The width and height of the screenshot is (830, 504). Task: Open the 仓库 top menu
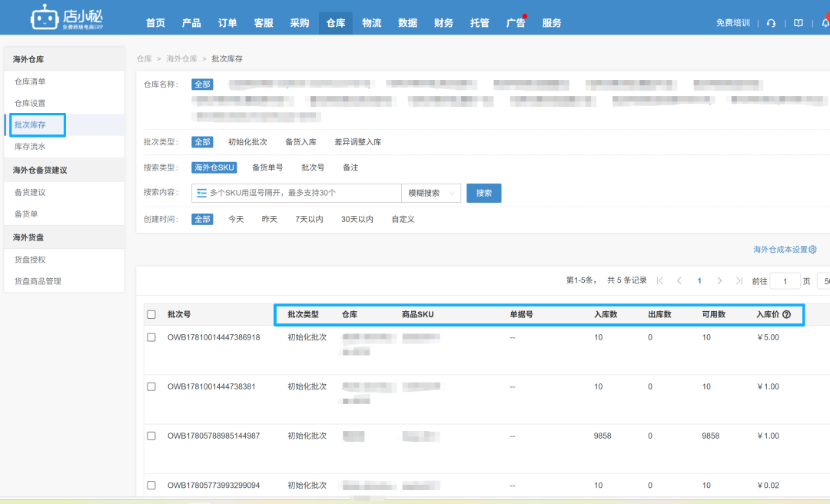coord(336,23)
